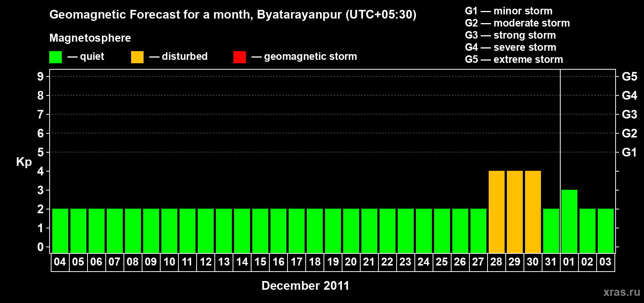Click the green bar for day 27
This screenshot has height=303, width=644.
(478, 231)
